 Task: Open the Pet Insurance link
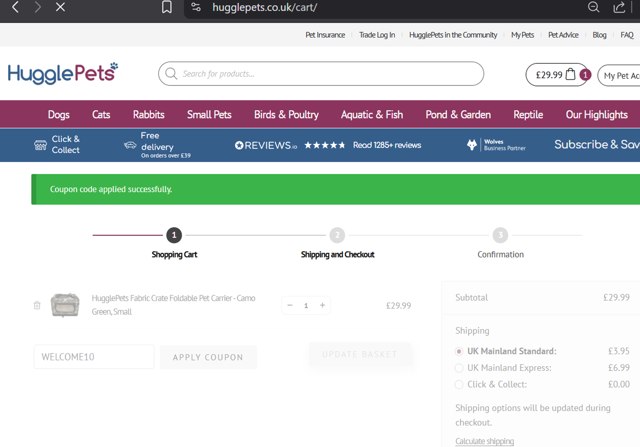[325, 35]
